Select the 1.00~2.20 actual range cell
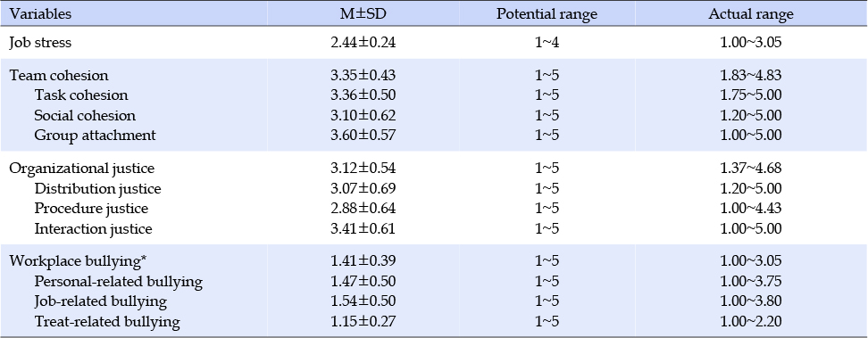Screen dimensions: 868x338 (751, 321)
